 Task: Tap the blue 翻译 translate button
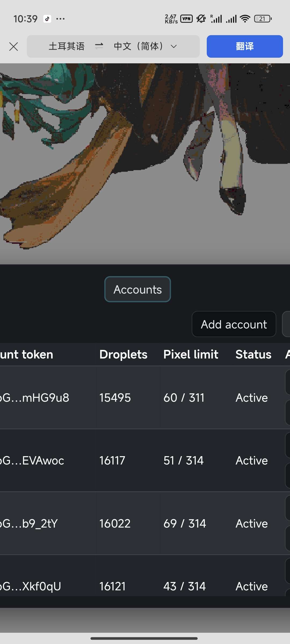[x=245, y=46]
